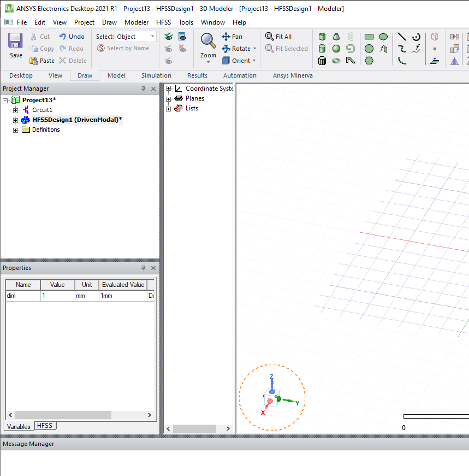Click the Save button
Viewport: 469px width, 476px height.
(x=15, y=45)
